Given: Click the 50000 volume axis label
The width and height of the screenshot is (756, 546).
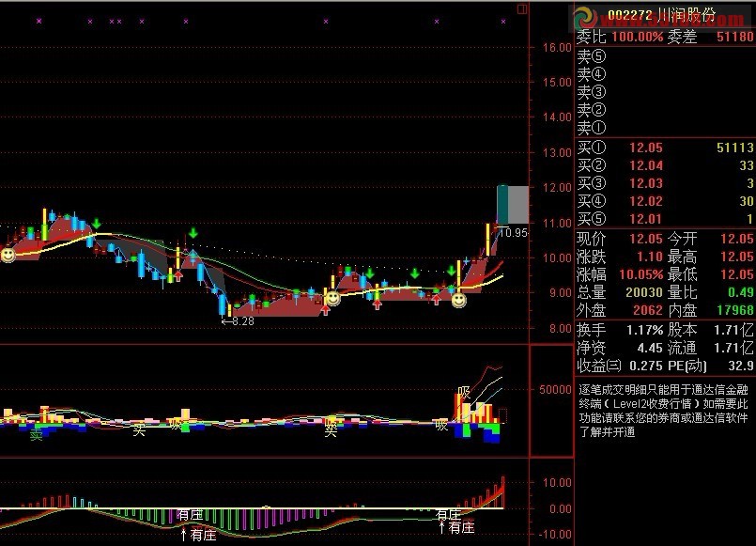Looking at the screenshot, I should [x=555, y=390].
